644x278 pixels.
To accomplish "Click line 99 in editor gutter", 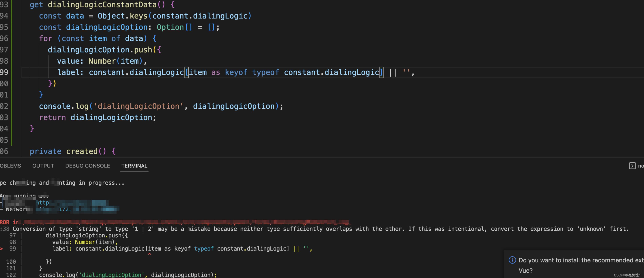I will tap(4, 72).
